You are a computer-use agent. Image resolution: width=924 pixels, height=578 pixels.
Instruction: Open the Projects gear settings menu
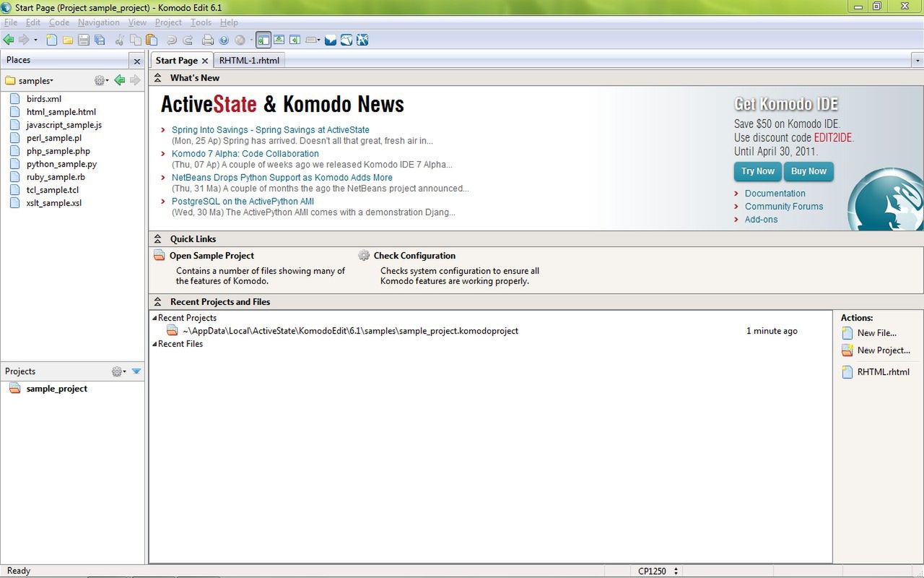[x=118, y=371]
